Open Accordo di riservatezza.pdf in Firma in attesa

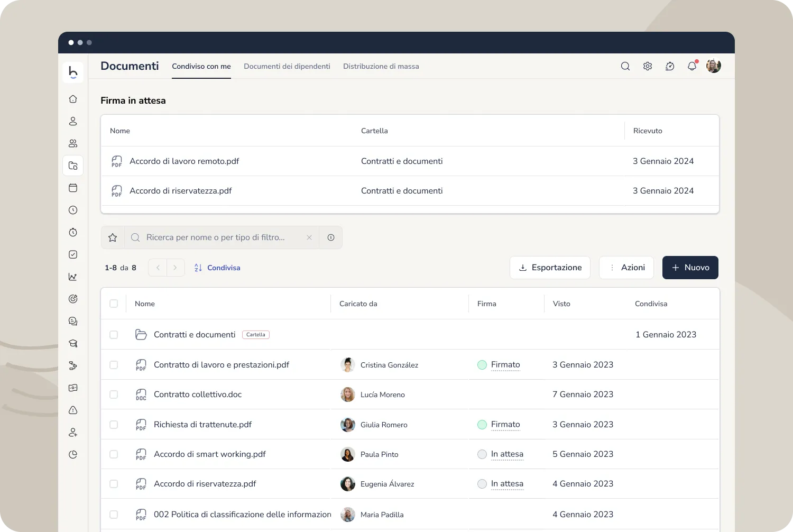click(x=180, y=191)
